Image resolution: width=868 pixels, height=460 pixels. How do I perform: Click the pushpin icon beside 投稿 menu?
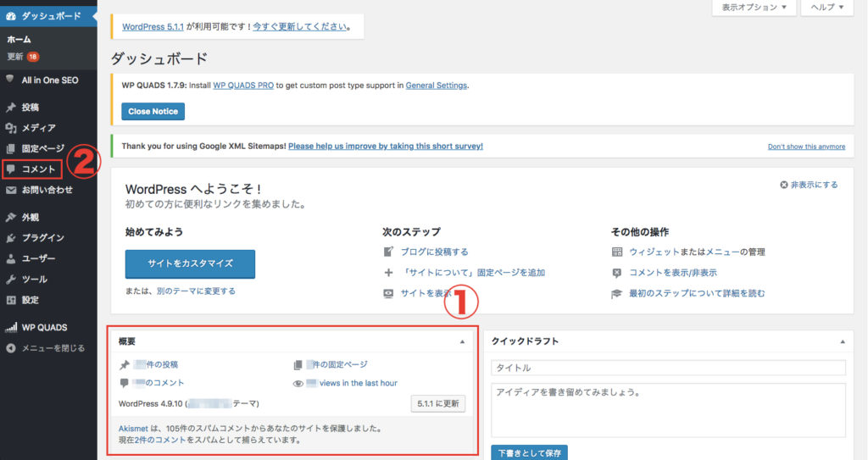pyautogui.click(x=10, y=108)
